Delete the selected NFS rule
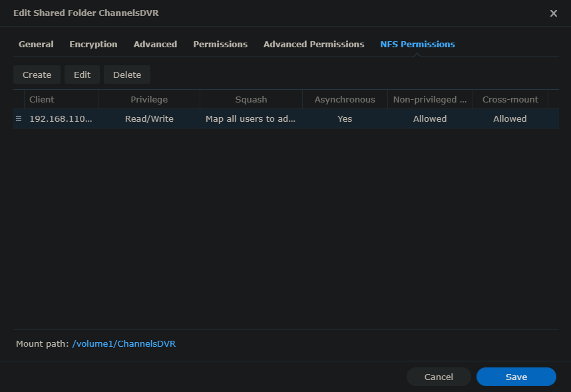This screenshot has width=571, height=392. (x=127, y=75)
